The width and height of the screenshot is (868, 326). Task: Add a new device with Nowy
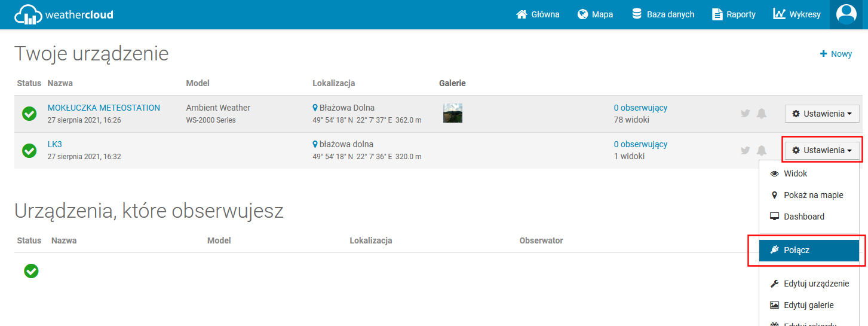836,54
